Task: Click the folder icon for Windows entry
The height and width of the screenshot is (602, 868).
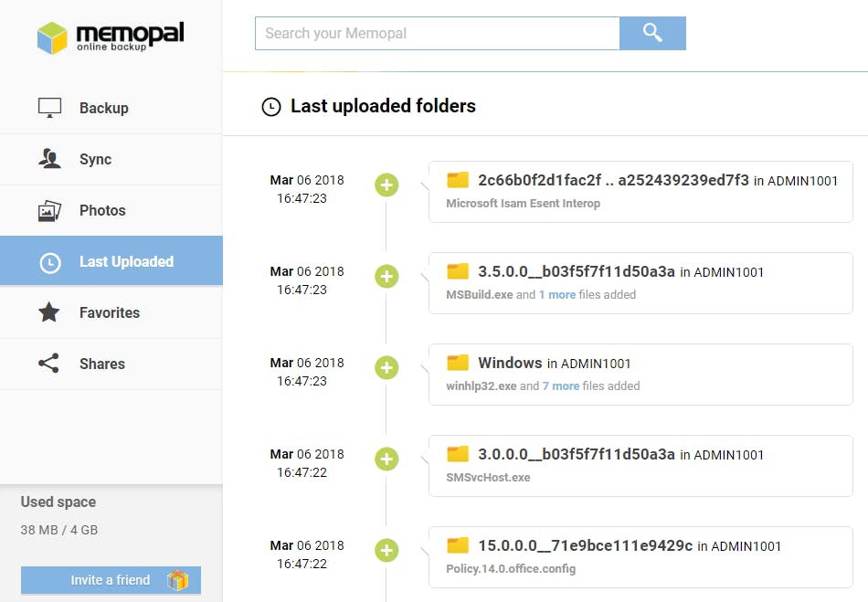Action: point(458,363)
